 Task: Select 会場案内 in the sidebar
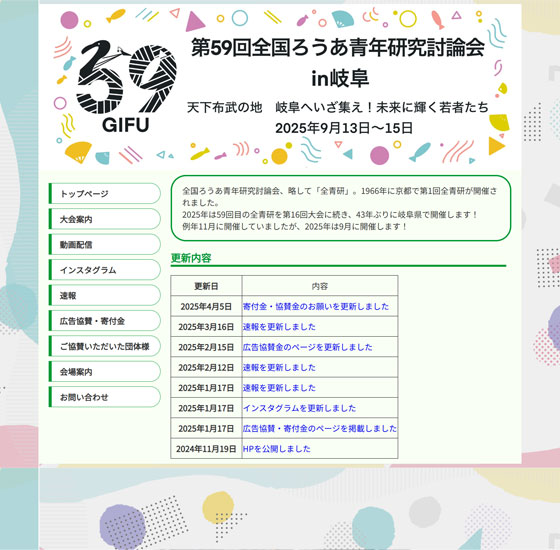coord(105,371)
